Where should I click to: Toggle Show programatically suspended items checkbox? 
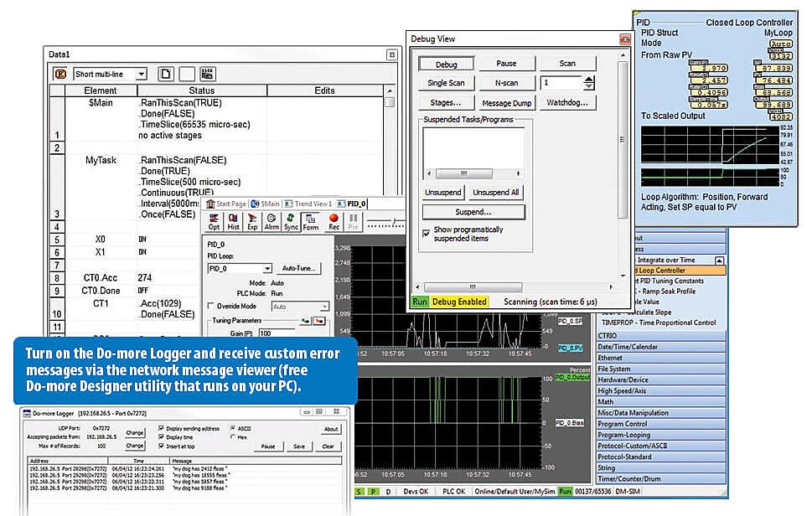pyautogui.click(x=427, y=234)
